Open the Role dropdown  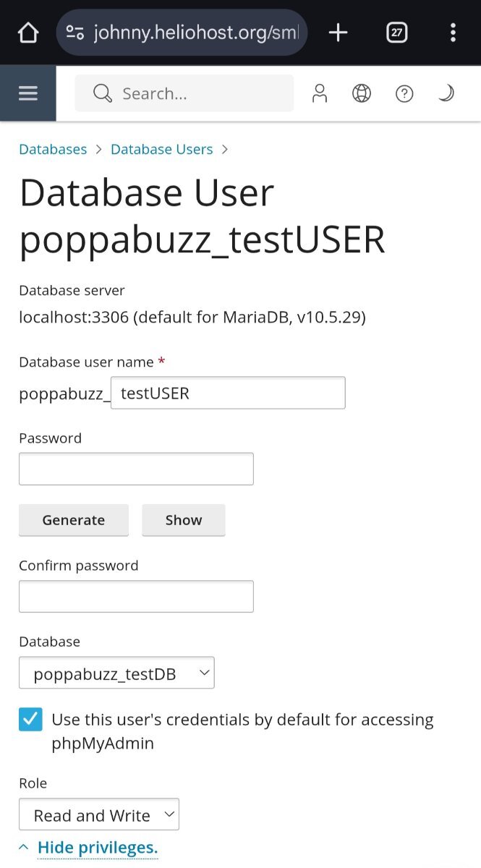(98, 814)
